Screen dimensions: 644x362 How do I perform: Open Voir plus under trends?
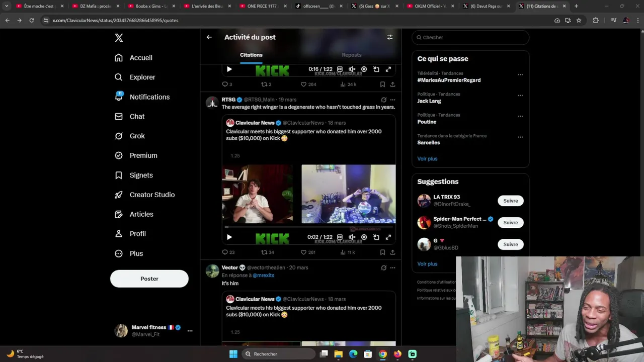coord(427,159)
